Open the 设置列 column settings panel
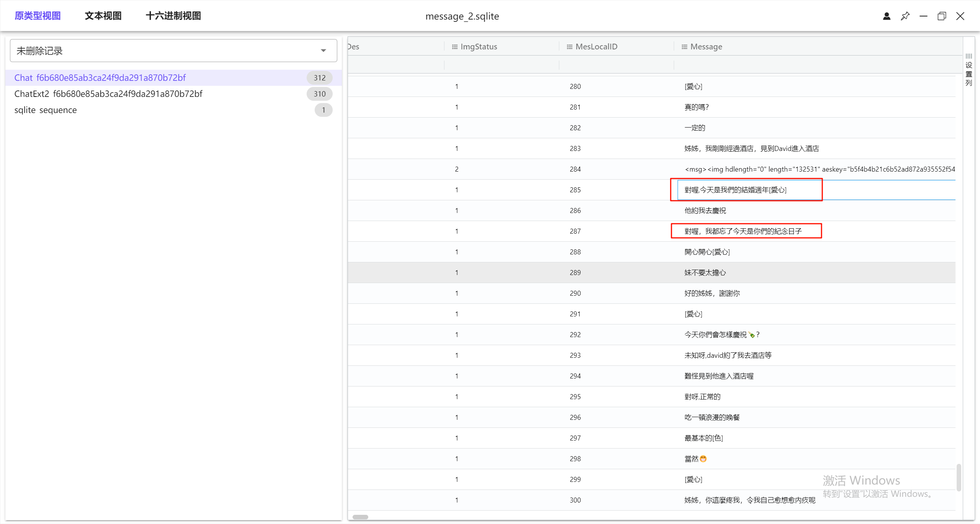Viewport: 980px width, 524px height. coord(969,70)
